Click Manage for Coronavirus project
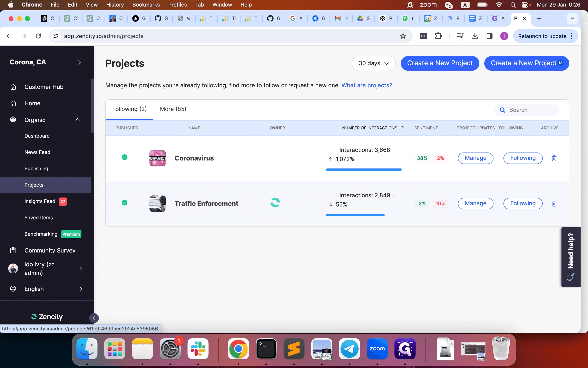588x368 pixels. click(476, 158)
